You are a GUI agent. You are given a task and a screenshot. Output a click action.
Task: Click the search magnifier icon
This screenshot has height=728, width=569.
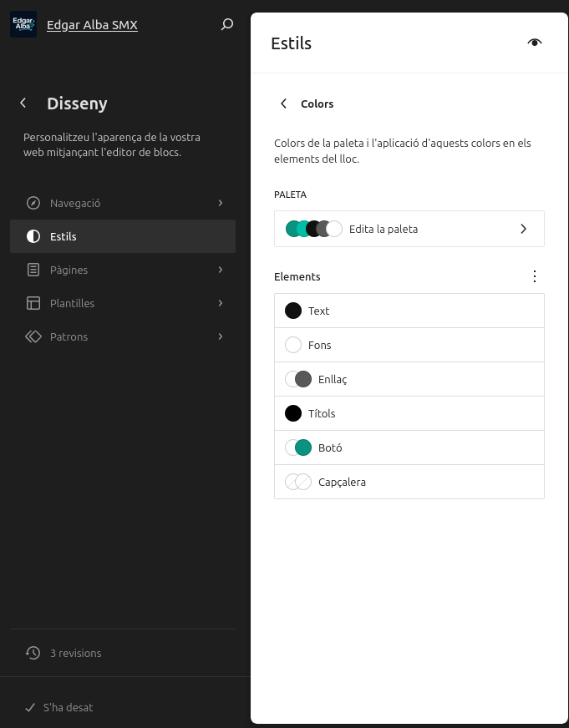pyautogui.click(x=226, y=25)
